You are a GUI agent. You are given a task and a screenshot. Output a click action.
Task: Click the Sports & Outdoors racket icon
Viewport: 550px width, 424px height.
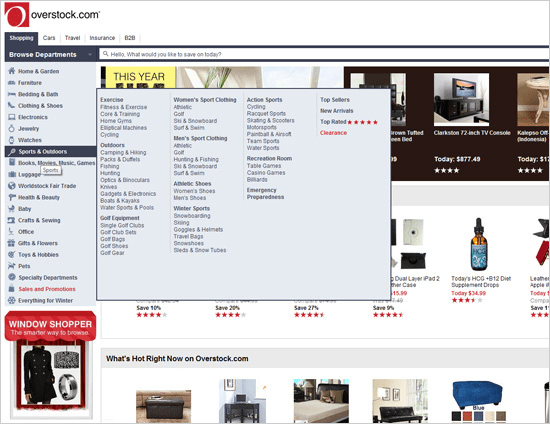(12, 152)
